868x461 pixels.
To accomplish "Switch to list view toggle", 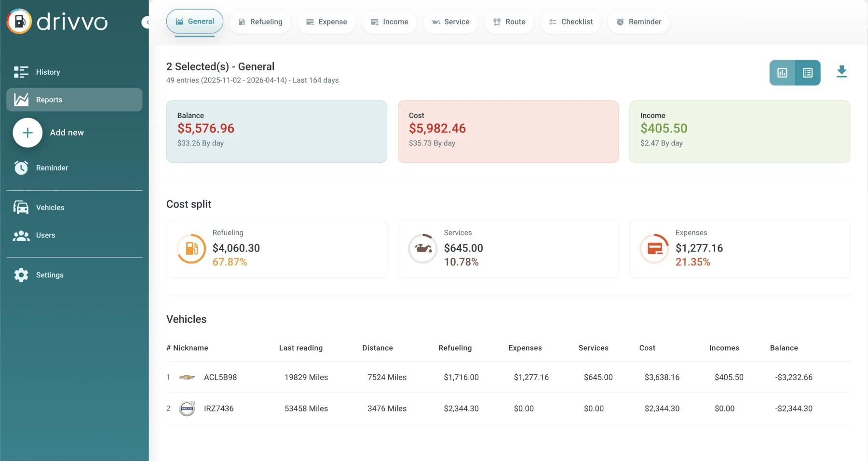I will pos(808,73).
